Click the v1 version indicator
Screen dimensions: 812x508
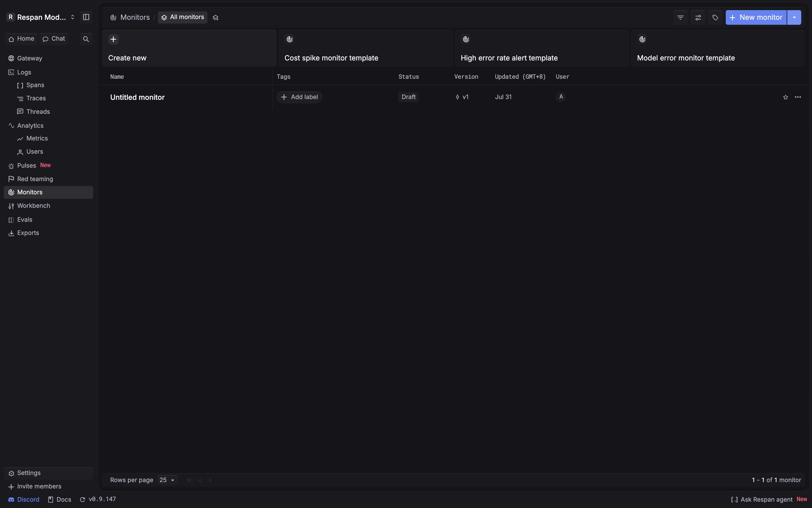(x=462, y=97)
